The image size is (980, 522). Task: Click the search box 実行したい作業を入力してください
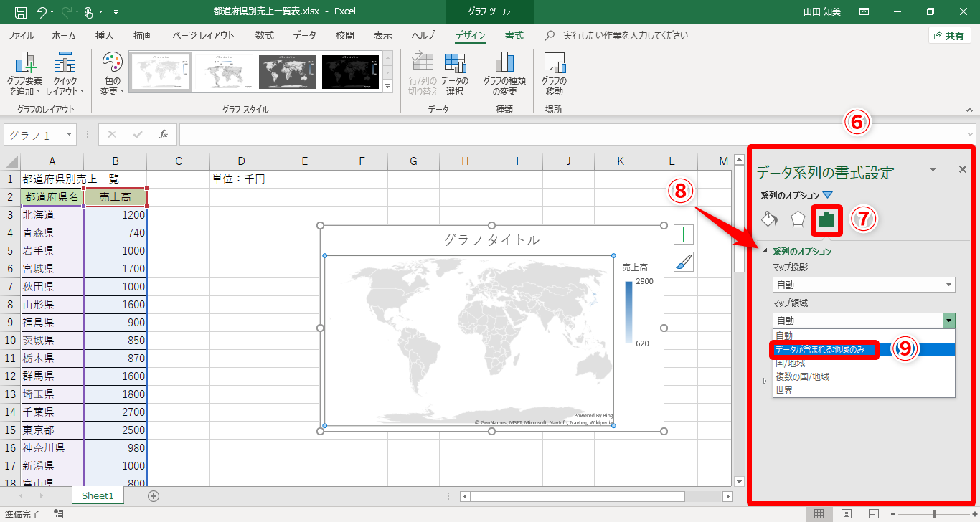[x=625, y=35]
